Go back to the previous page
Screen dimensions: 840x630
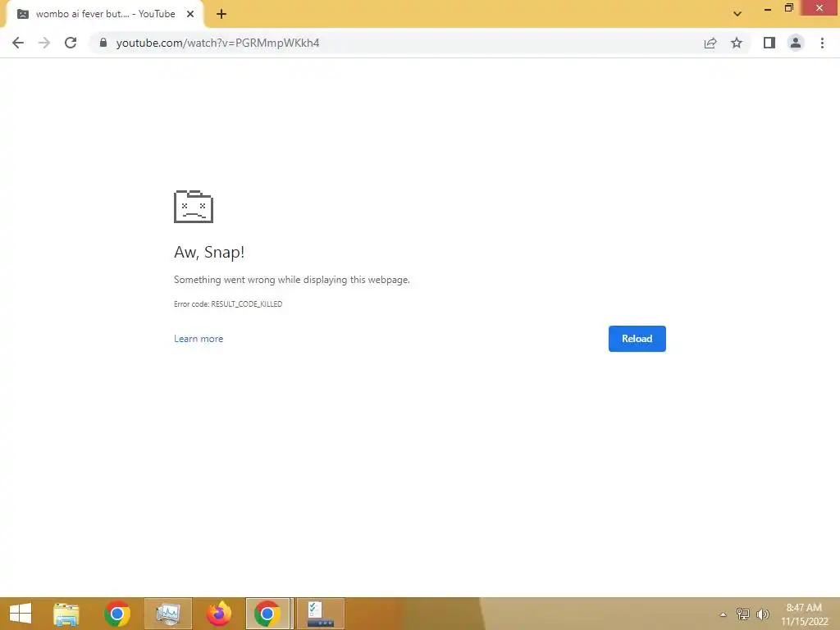pyautogui.click(x=18, y=43)
